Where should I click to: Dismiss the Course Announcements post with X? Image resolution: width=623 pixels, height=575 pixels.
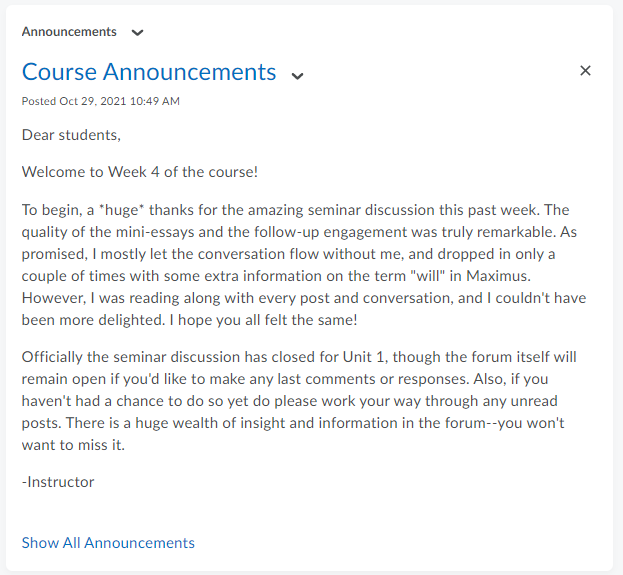pos(586,70)
